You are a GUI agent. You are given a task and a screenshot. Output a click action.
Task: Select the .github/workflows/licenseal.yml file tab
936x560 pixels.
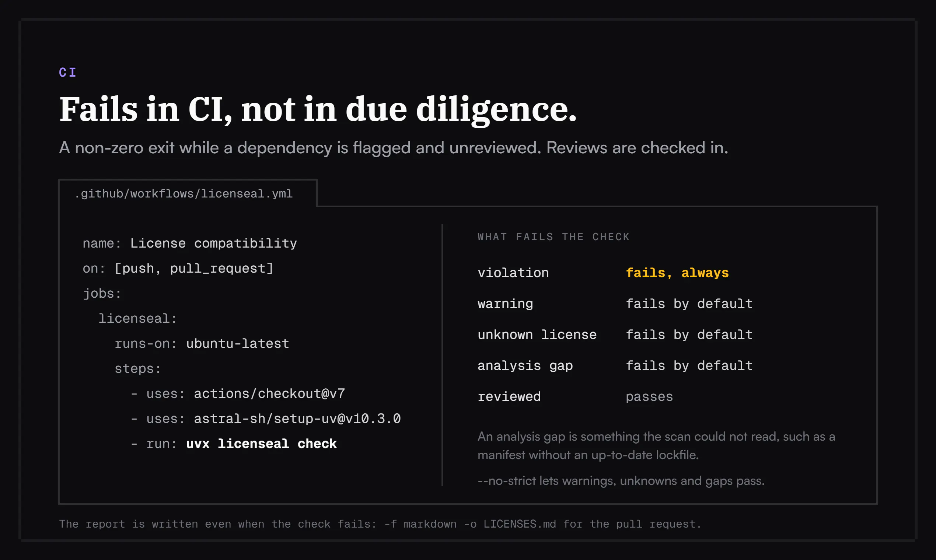click(188, 193)
